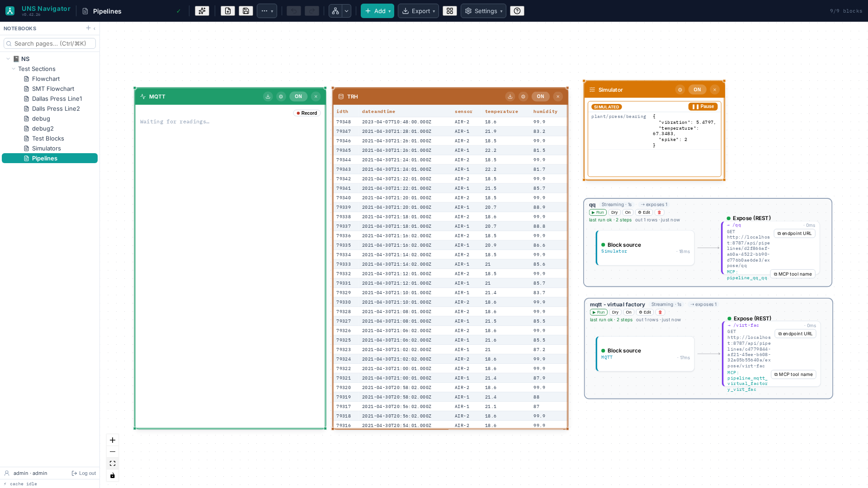Open the Add dropdown button
Screen dimensions: 868x488
(377, 11)
